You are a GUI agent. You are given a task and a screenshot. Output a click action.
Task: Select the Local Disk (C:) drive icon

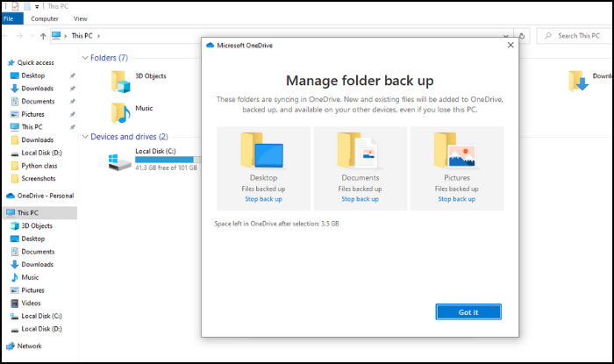point(119,161)
